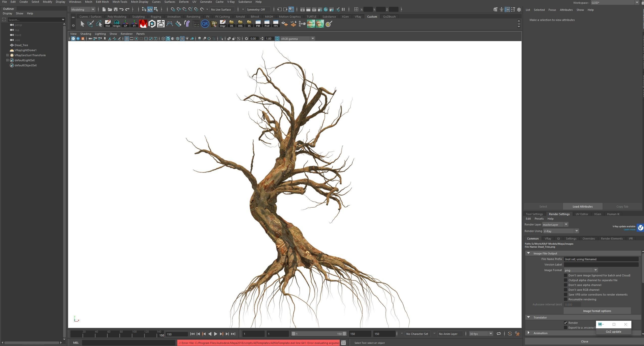The height and width of the screenshot is (346, 644).
Task: Launch the Auto Rig shelf tool
Action: (x=320, y=24)
